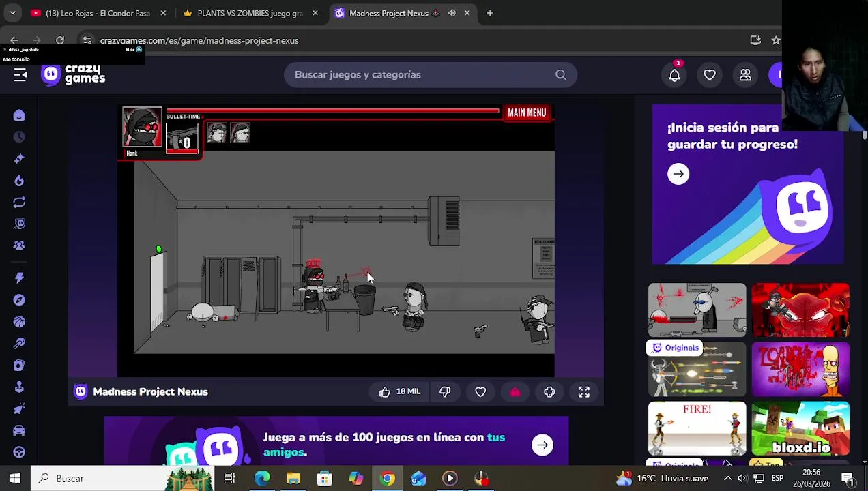Open favorites heart in header
The width and height of the screenshot is (868, 491).
(x=710, y=75)
